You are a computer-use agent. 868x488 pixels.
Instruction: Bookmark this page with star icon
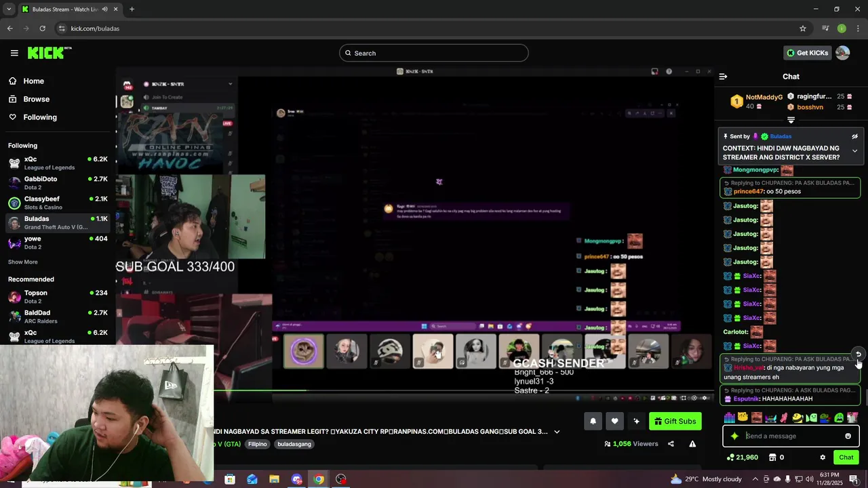[803, 28]
